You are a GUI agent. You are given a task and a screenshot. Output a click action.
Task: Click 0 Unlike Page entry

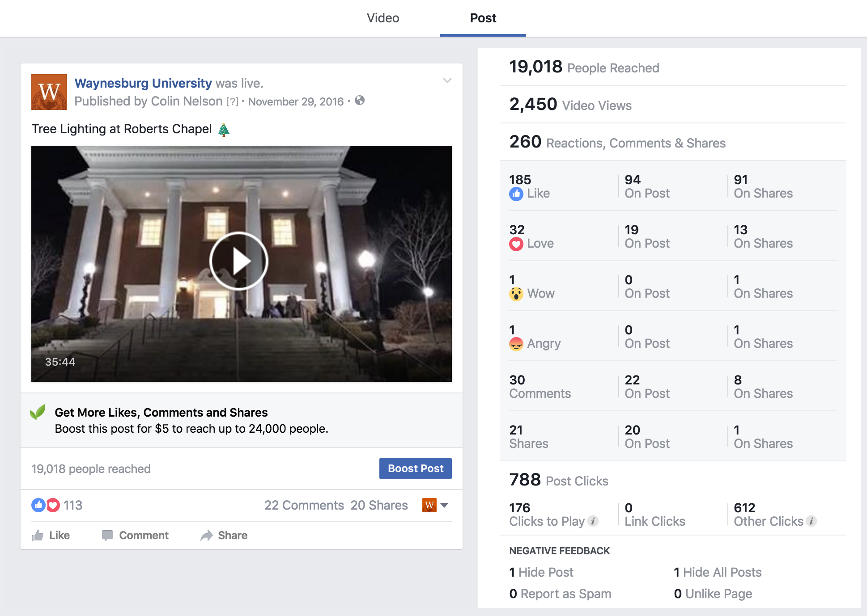713,594
